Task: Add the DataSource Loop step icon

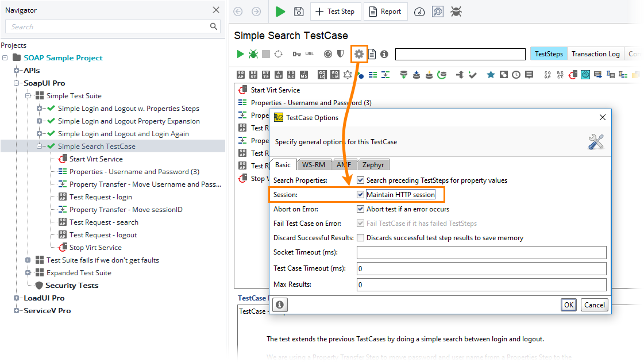Action: pyautogui.click(x=442, y=75)
